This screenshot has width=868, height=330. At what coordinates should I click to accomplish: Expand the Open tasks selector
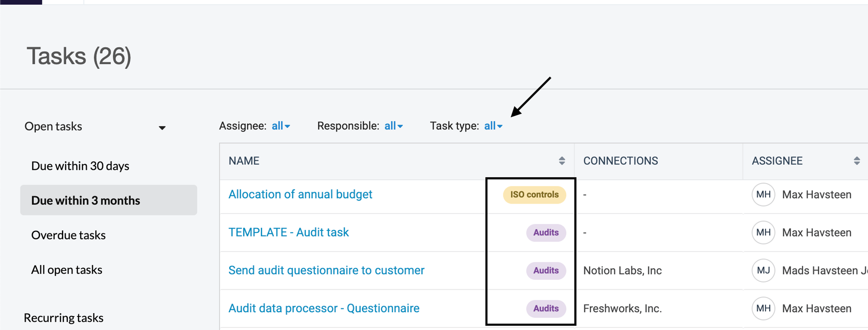(x=162, y=127)
